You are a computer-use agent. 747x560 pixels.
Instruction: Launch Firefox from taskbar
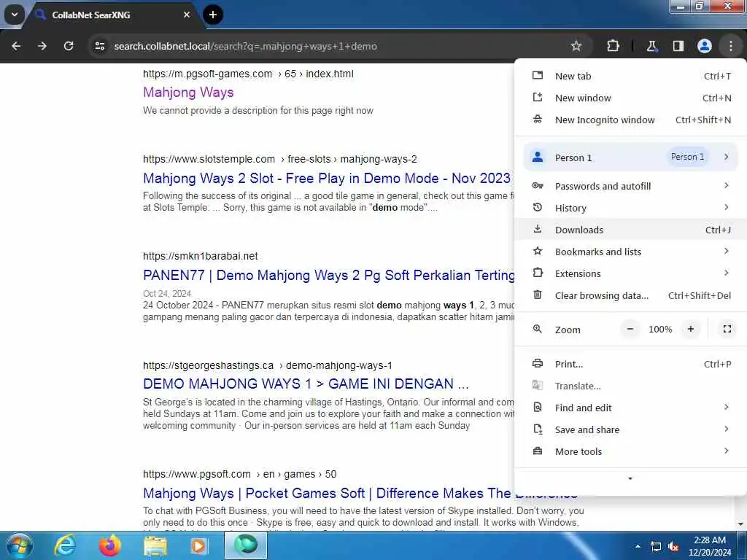pyautogui.click(x=109, y=545)
